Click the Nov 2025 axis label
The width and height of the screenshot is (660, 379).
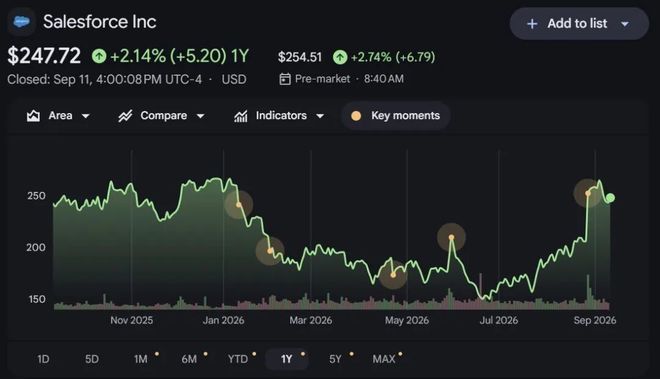132,320
